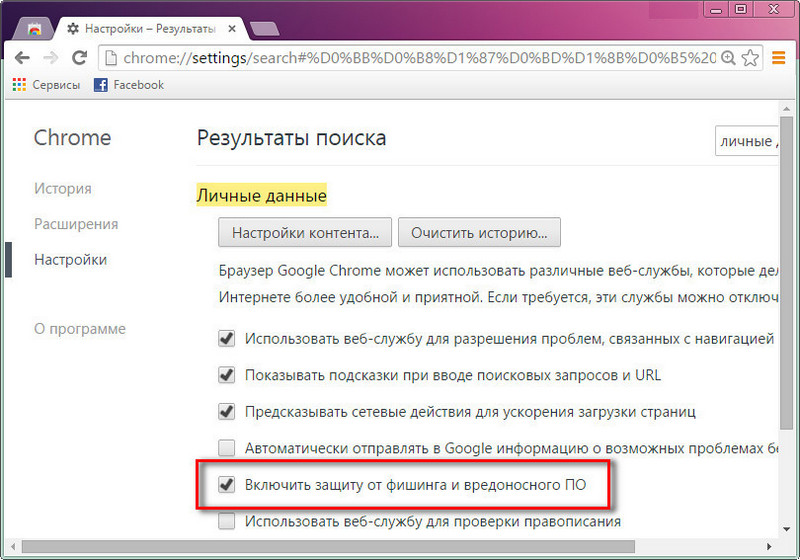Open a new tab with the blank tab button
The height and width of the screenshot is (560, 800).
point(264,29)
